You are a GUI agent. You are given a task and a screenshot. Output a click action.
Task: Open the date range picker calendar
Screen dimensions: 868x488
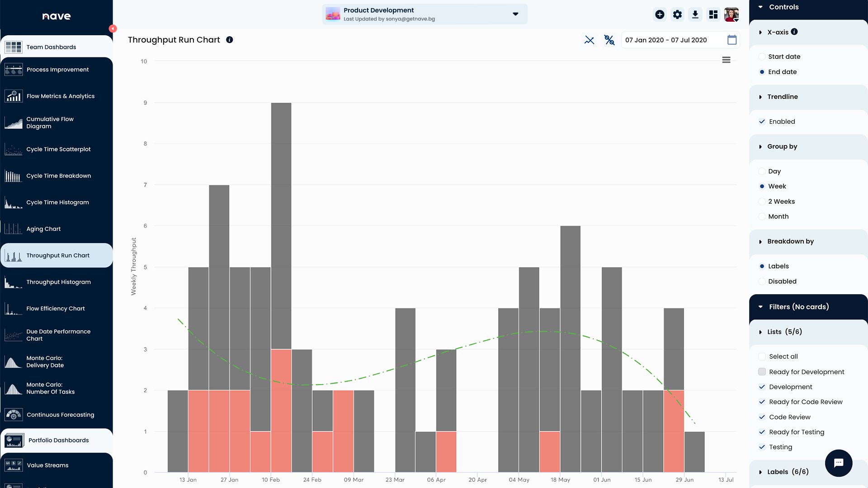pyautogui.click(x=731, y=40)
